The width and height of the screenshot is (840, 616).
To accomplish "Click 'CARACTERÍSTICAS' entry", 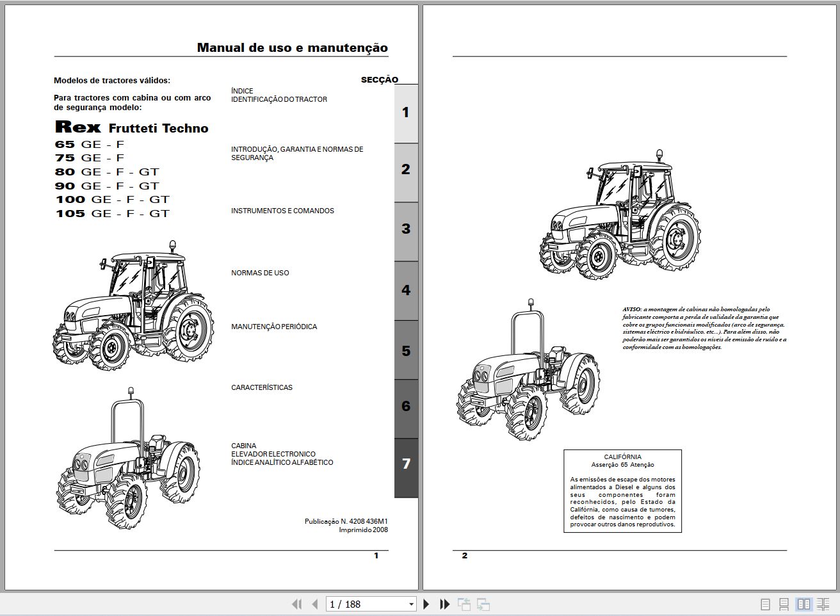I will point(262,387).
